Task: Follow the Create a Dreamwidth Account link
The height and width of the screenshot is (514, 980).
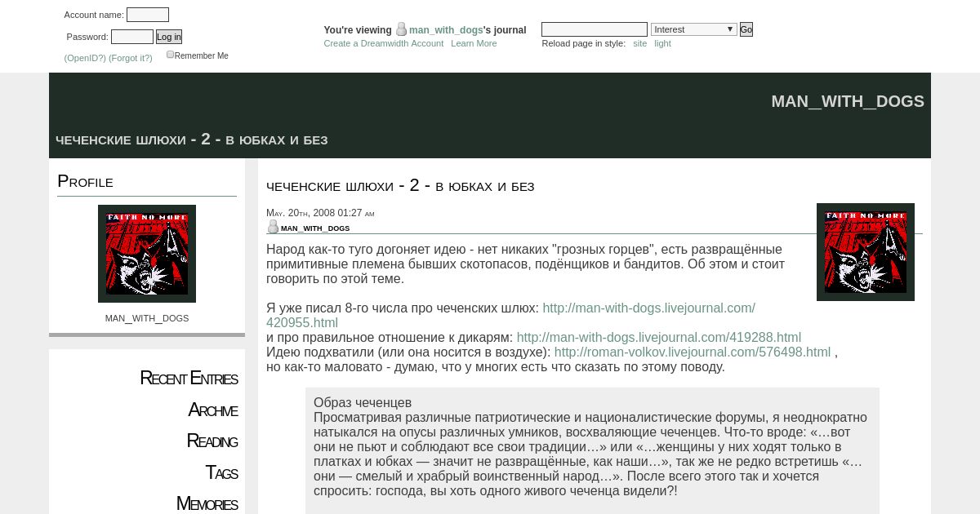Action: click(384, 43)
